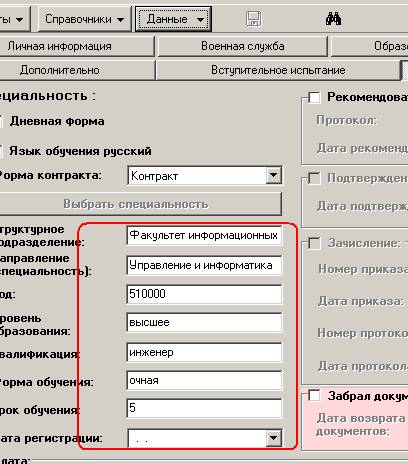This screenshot has height=464, width=408.
Task: Switch to the Личная информация tab
Action: click(x=77, y=46)
